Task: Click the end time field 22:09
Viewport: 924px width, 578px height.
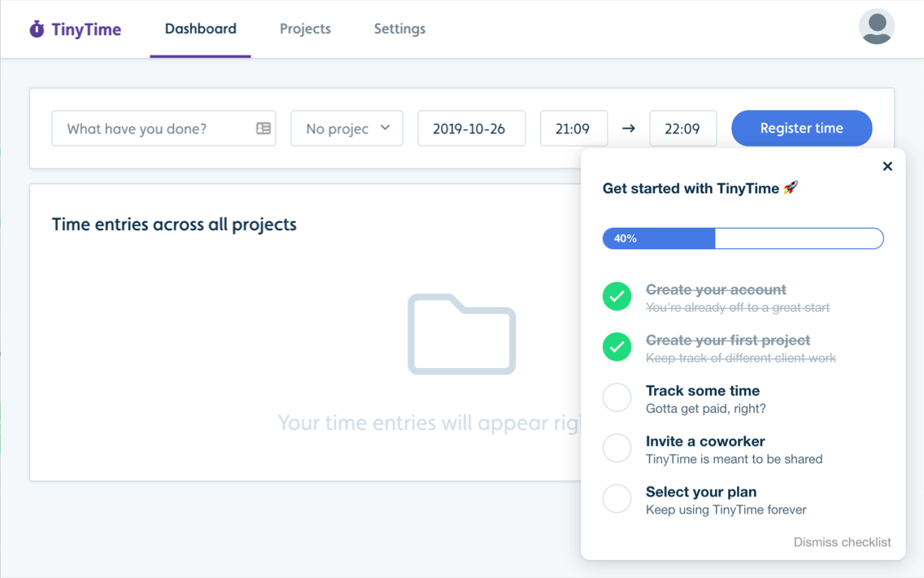Action: pos(683,128)
